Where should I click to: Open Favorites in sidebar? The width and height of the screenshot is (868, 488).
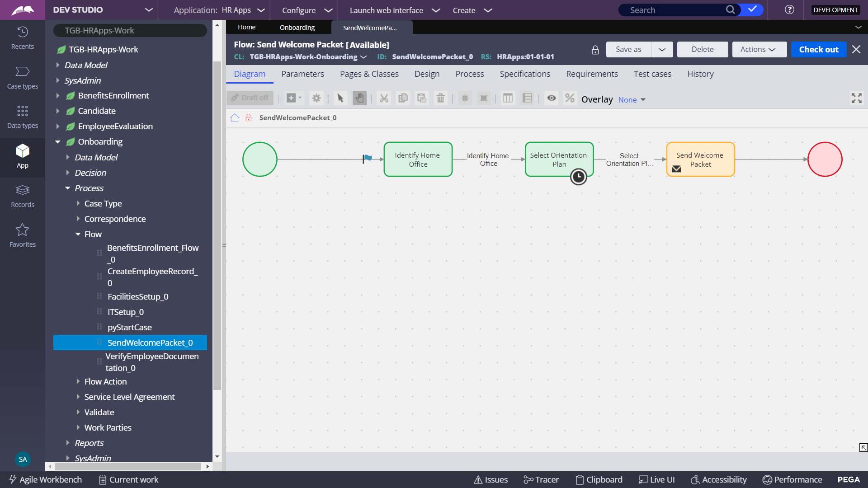coord(23,236)
